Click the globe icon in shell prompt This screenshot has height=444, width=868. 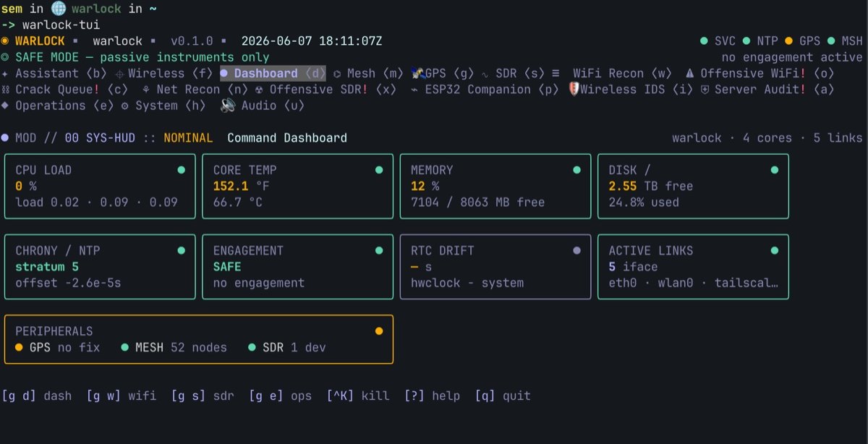coord(58,9)
